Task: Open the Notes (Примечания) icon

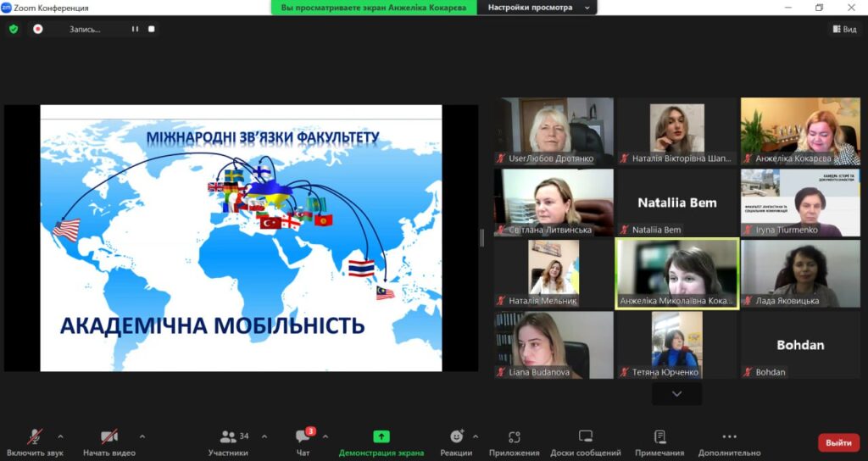Action: (659, 436)
